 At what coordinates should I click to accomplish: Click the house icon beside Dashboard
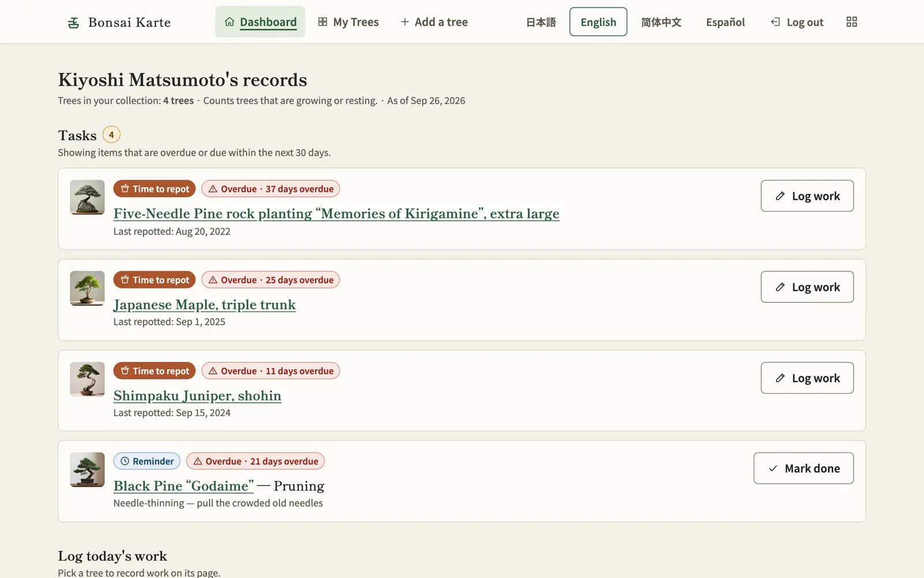point(229,22)
